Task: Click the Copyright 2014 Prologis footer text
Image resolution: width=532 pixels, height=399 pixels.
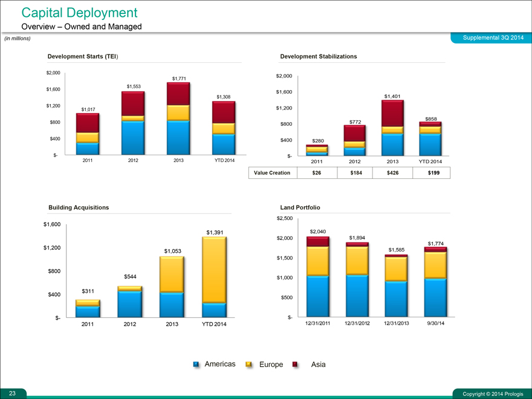Action: pyautogui.click(x=493, y=394)
